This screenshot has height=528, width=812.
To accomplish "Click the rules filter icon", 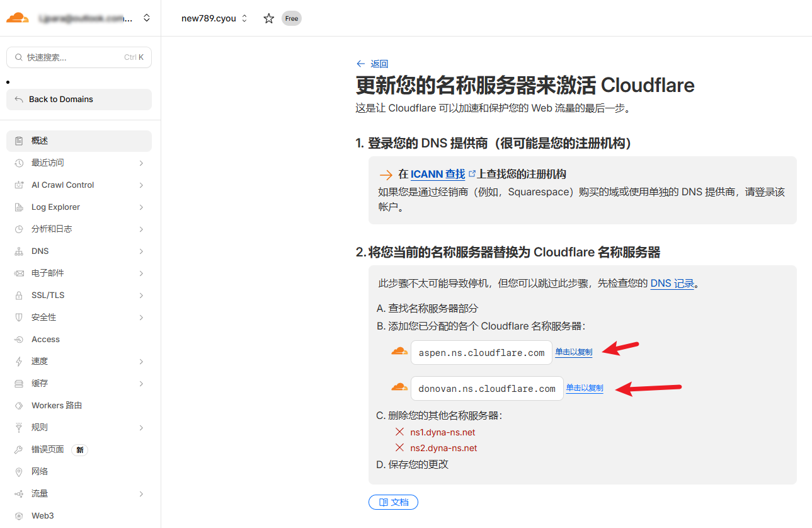I will point(19,428).
